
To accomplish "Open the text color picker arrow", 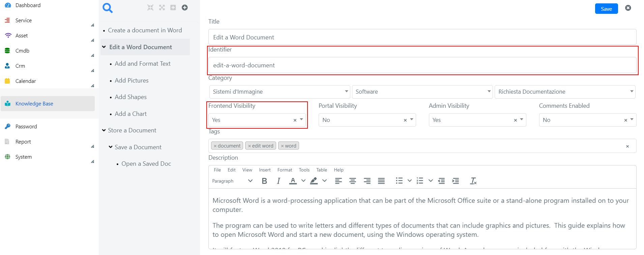I will tap(303, 181).
